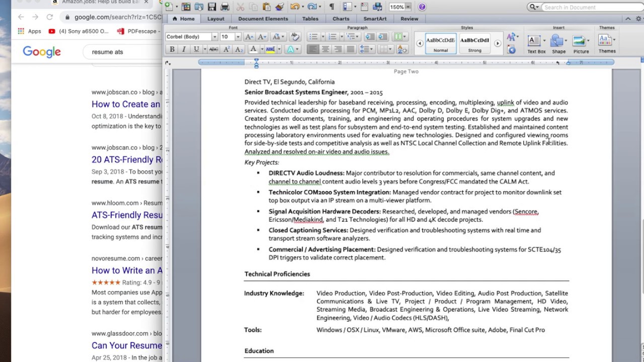Apply the Strong style thumbnail
The image size is (644, 362).
point(474,43)
